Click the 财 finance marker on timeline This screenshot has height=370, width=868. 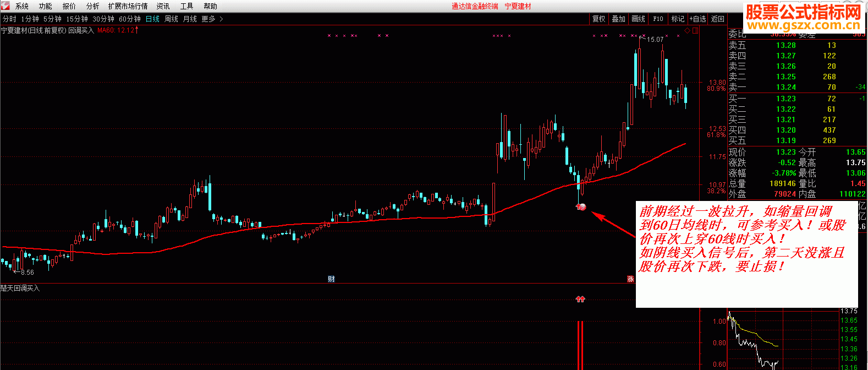click(331, 279)
